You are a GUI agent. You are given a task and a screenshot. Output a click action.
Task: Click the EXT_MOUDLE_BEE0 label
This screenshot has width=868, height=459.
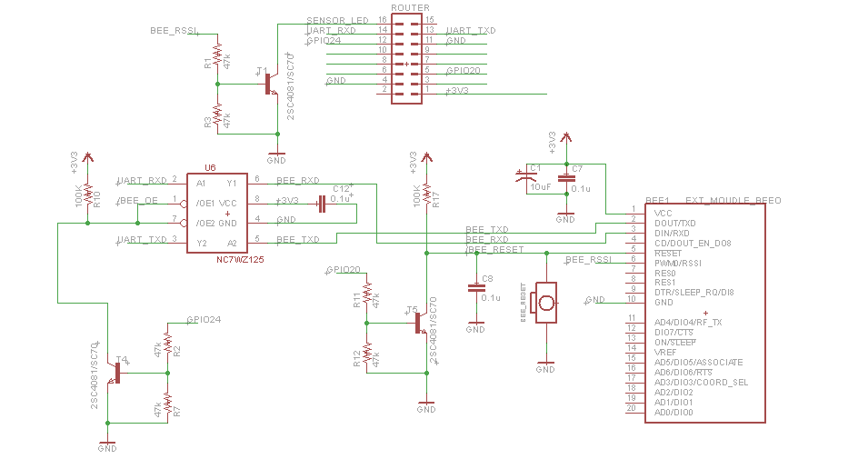click(733, 200)
